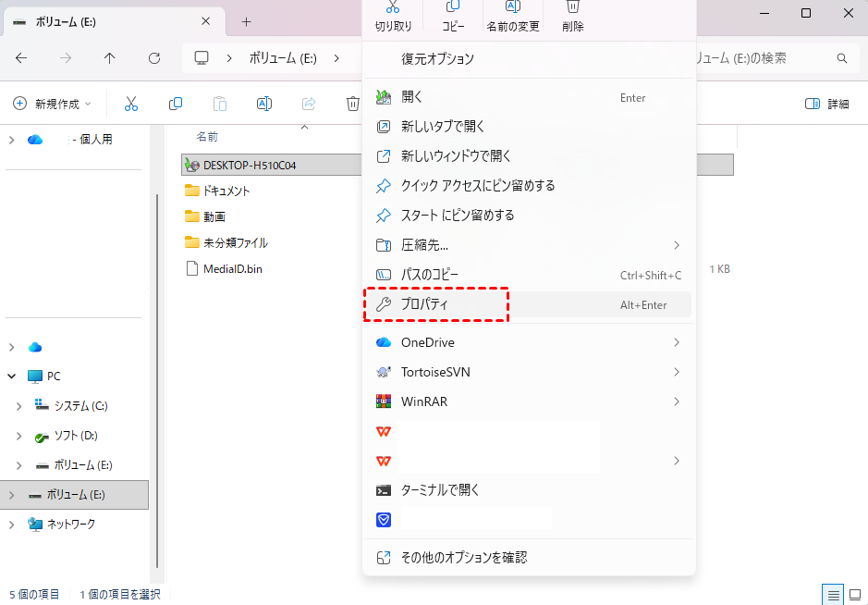Click the up arrow navigation button
Screen dimensions: 868x605
(x=110, y=58)
